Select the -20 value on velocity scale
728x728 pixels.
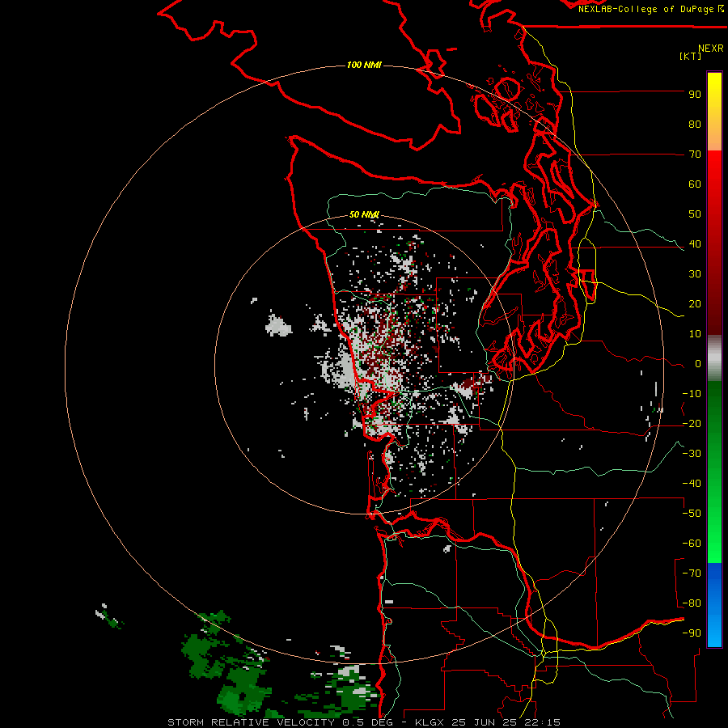coord(692,424)
